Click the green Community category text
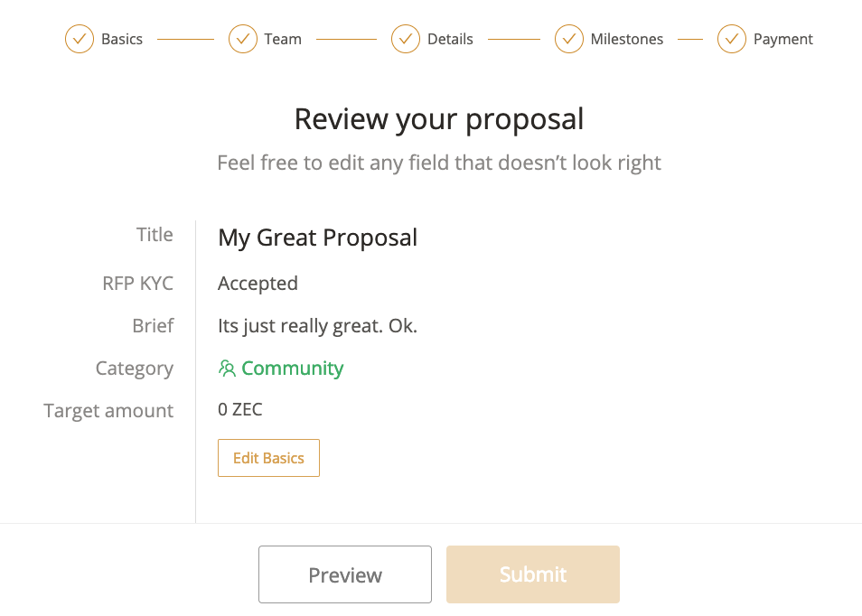Screen dimensions: 862x616 pyautogui.click(x=292, y=369)
